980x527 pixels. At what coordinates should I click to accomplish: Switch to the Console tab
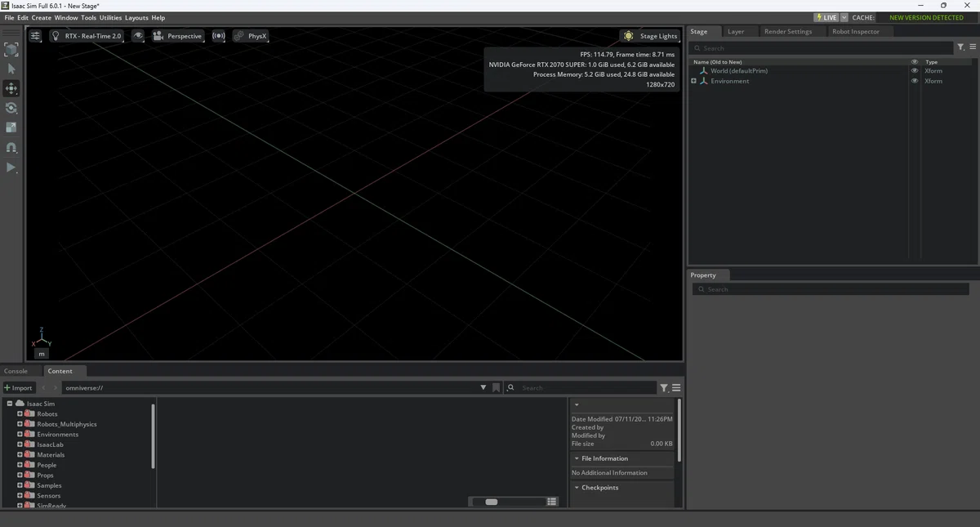(16, 371)
